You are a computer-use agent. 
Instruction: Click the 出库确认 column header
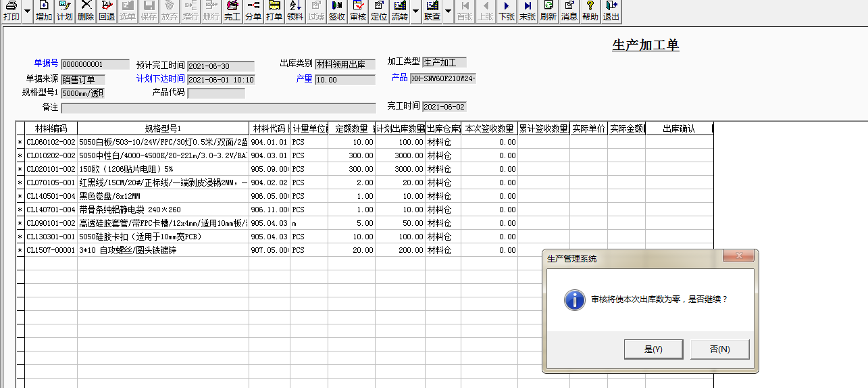[679, 128]
